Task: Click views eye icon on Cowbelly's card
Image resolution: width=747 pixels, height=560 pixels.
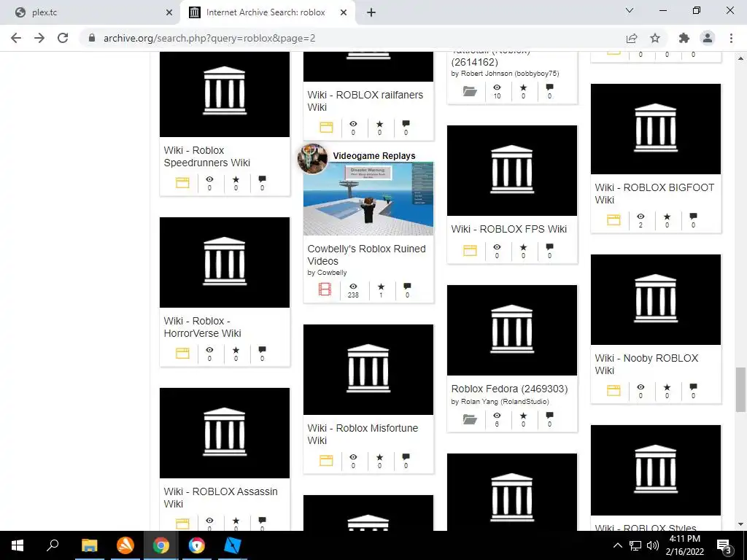Action: pos(353,287)
